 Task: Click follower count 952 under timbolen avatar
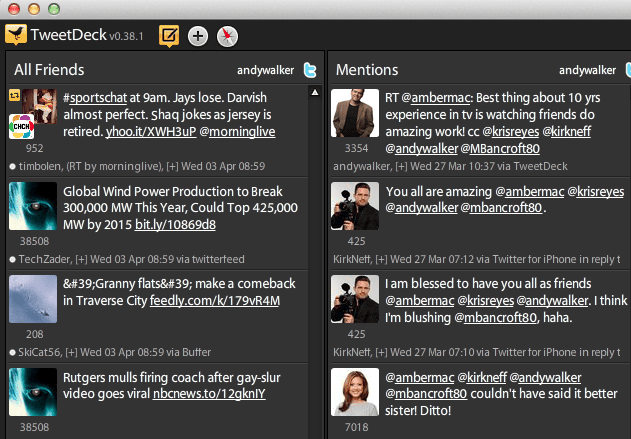[x=34, y=148]
